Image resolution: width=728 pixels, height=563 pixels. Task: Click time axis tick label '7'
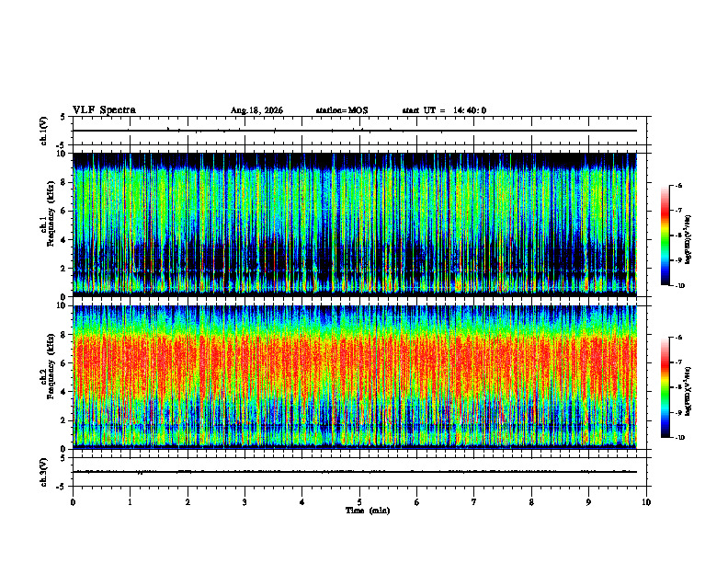coord(474,502)
